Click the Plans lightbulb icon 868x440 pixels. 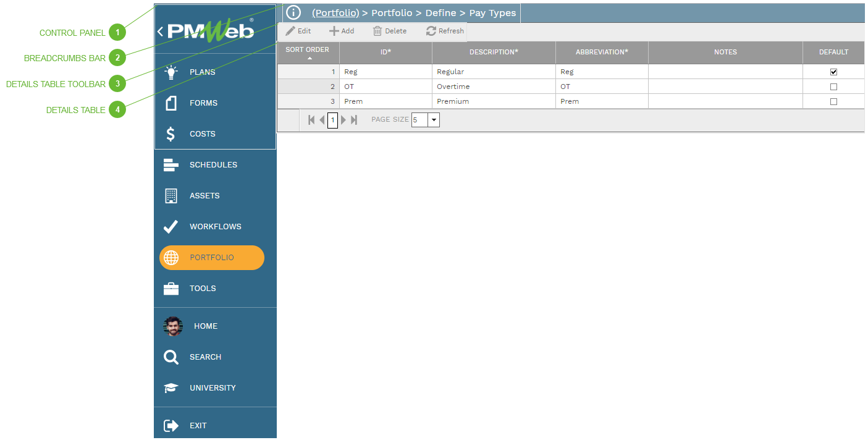click(171, 72)
